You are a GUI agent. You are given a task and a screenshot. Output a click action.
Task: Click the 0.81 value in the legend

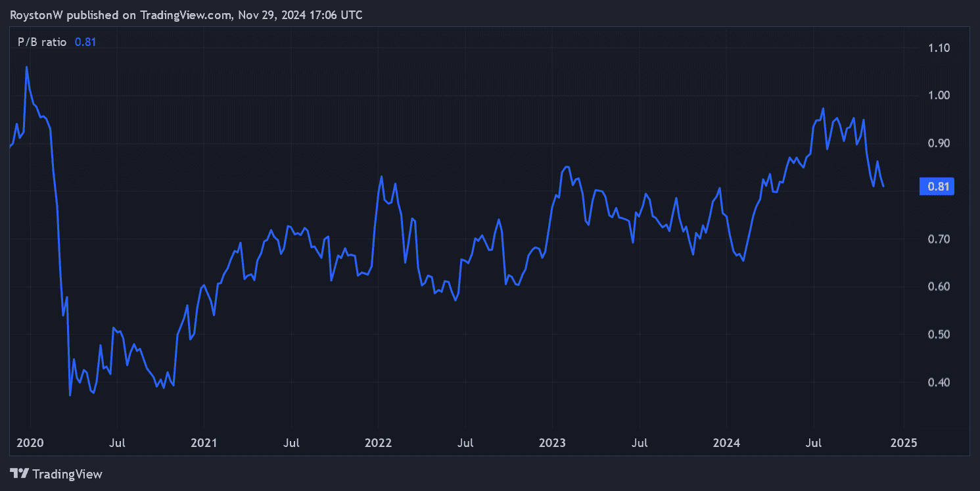click(85, 42)
